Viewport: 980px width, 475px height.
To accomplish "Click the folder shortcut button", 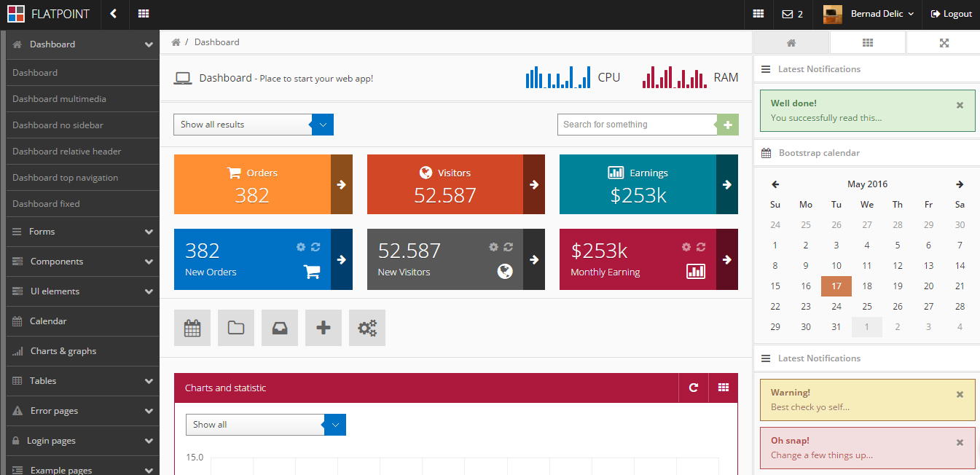I will pyautogui.click(x=236, y=328).
